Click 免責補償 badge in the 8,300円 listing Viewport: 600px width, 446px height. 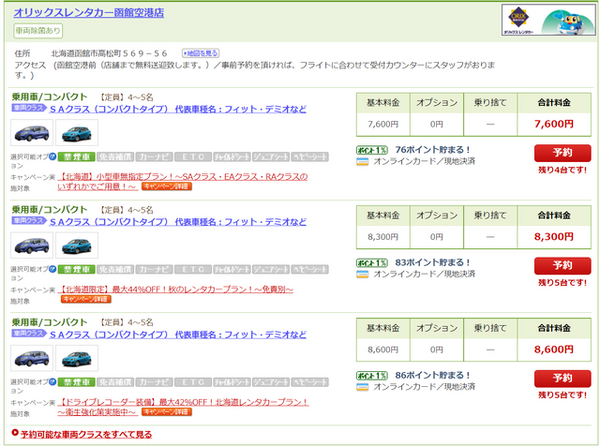coord(115,270)
